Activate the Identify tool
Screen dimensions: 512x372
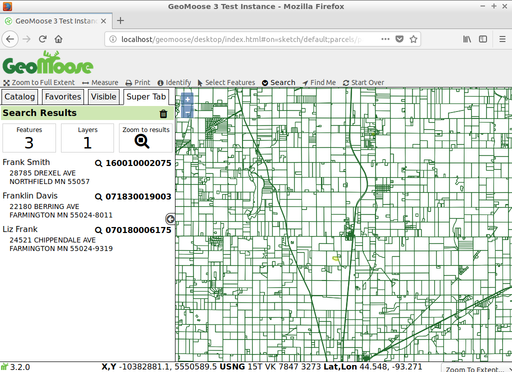[x=174, y=82]
